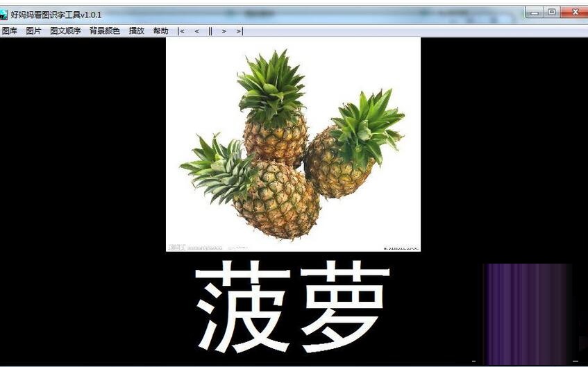Maximize the 好妈妈看图识字工具 window

552,12
